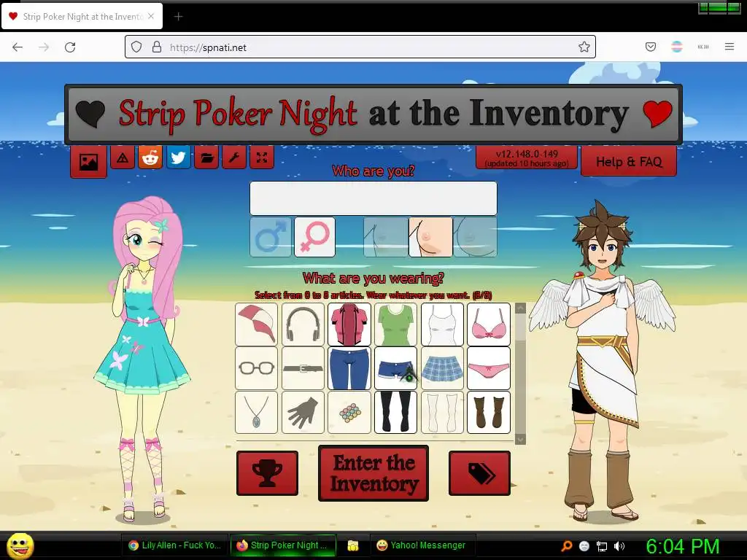Toggle the belt clothing item
This screenshot has width=747, height=560.
tap(303, 368)
